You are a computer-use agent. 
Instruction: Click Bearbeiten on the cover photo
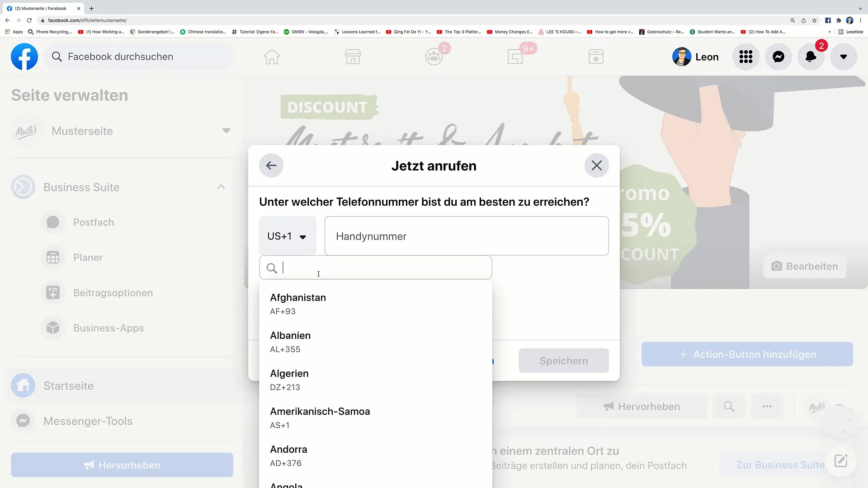click(805, 266)
